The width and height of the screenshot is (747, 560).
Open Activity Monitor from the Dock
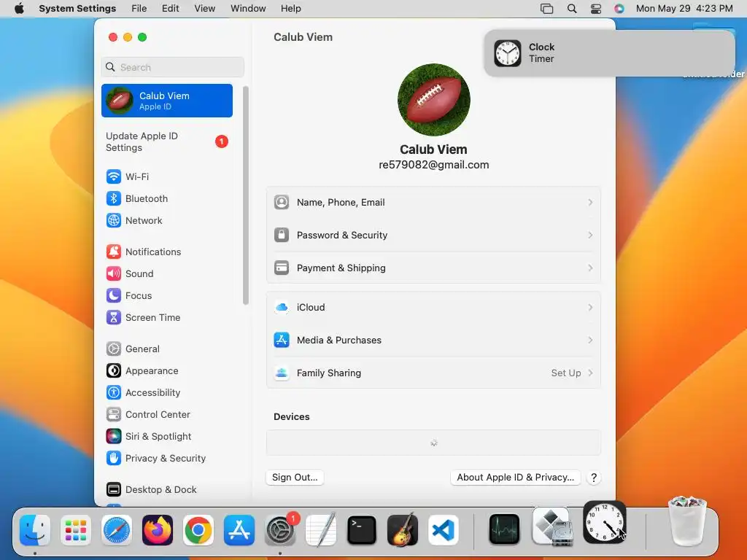click(x=504, y=529)
